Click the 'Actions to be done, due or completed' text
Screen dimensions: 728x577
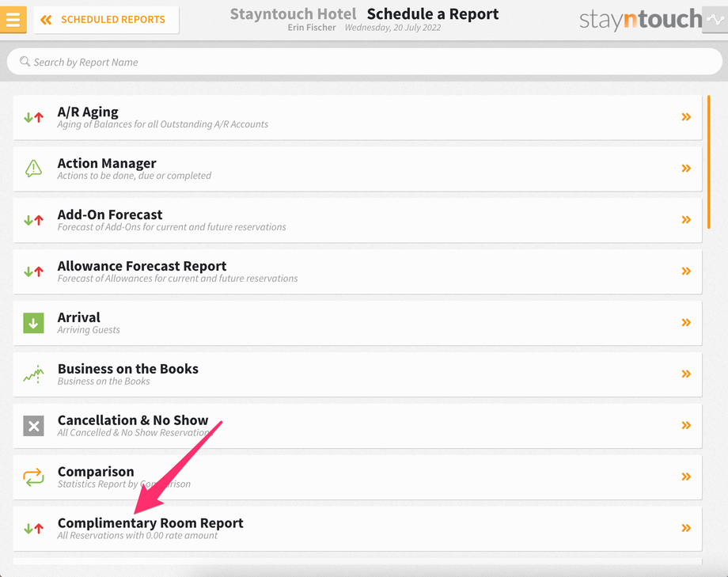135,176
